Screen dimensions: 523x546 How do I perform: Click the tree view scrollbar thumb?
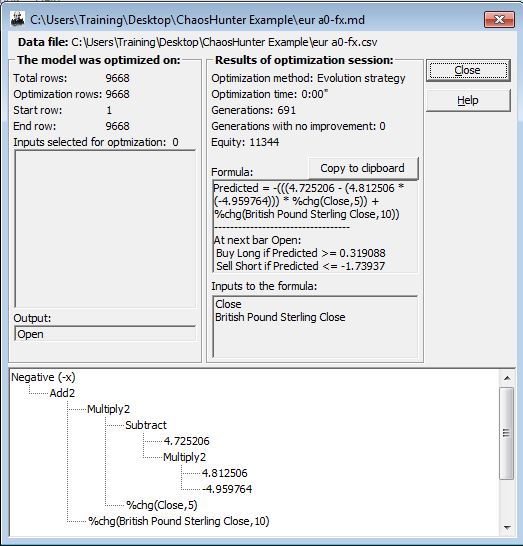click(506, 434)
